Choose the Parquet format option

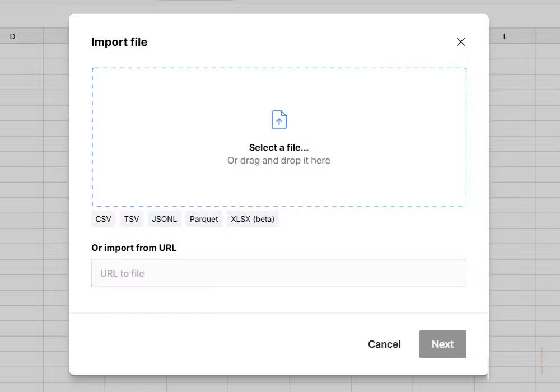click(x=203, y=219)
